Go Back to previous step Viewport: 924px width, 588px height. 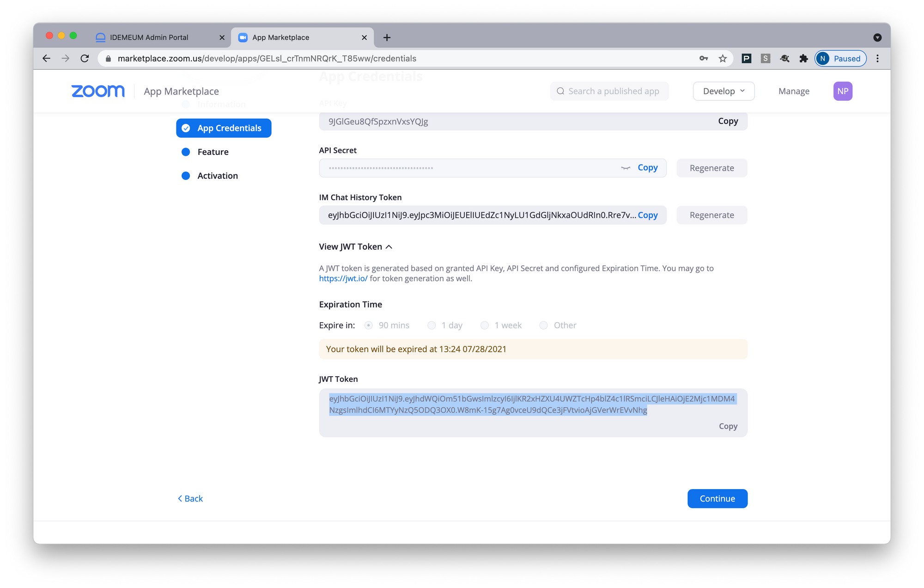tap(190, 499)
